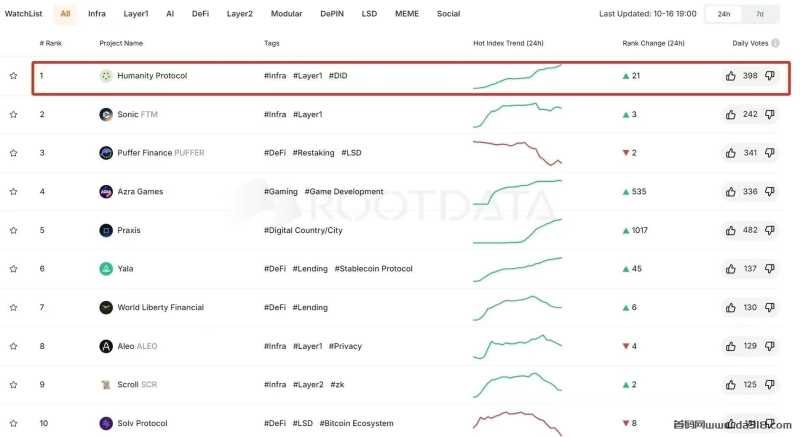Viewport: 800px width, 437px height.
Task: Switch time range to 7d
Action: click(760, 14)
